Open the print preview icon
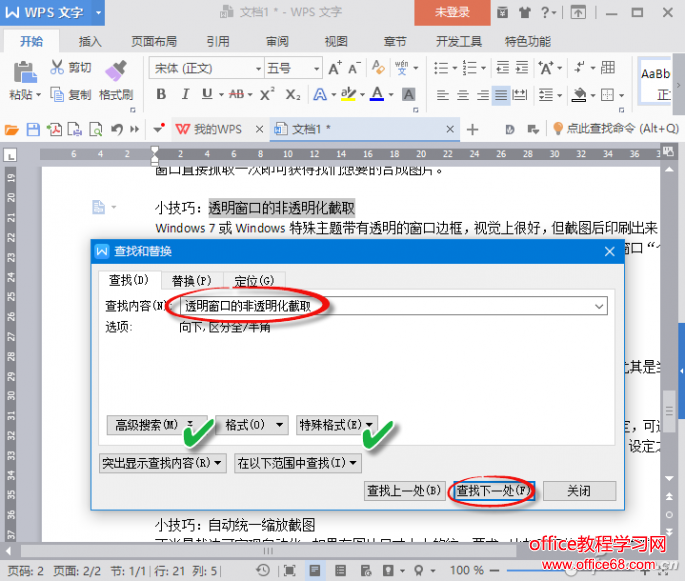Image resolution: width=685 pixels, height=581 pixels. click(x=96, y=129)
